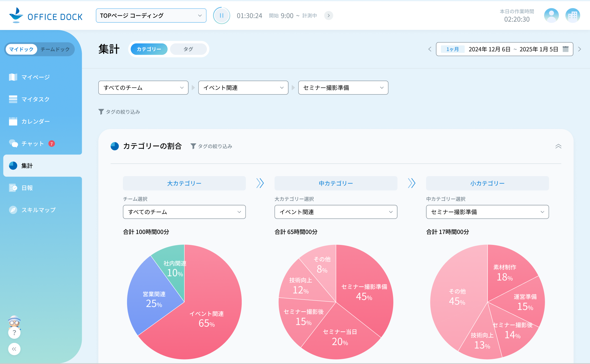Switch to チームドック mode

point(55,49)
